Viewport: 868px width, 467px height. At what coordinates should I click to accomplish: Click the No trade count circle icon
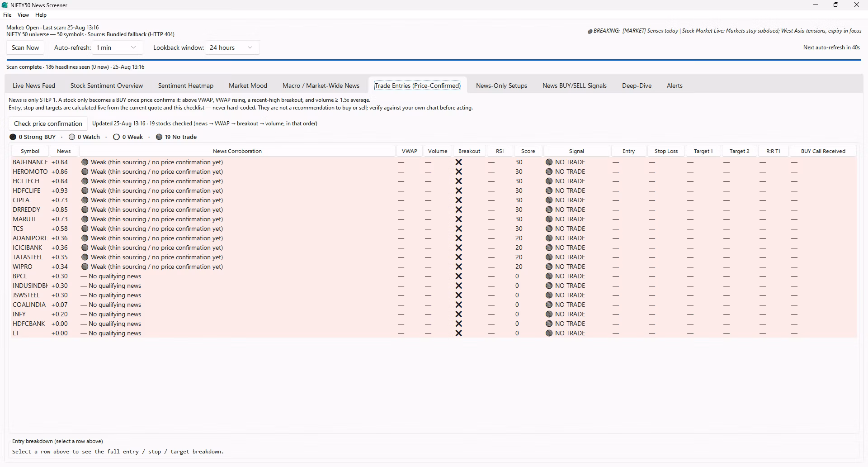[x=159, y=137]
